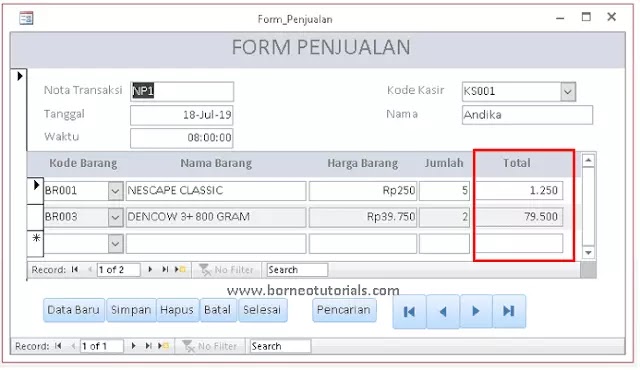Go to next record with large arrow button

(x=476, y=312)
